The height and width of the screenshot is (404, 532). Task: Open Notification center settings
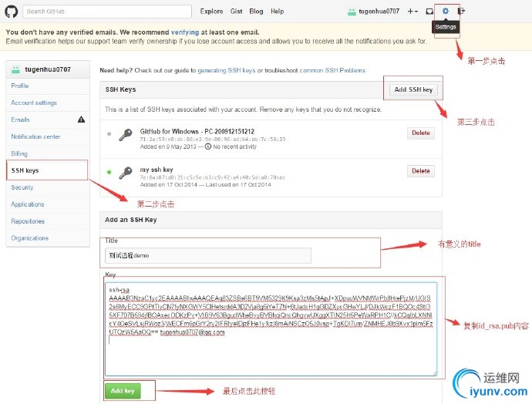[48, 136]
